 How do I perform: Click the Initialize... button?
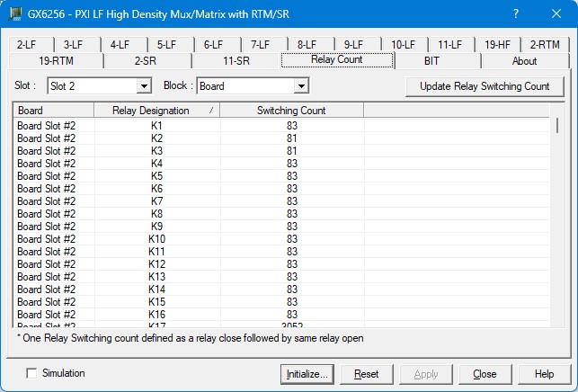(x=307, y=374)
